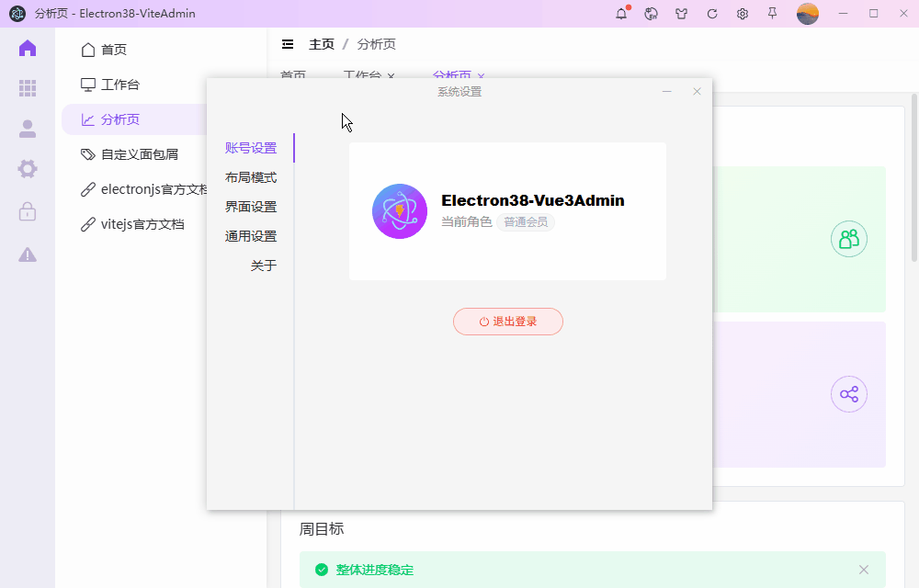Click the 退出登录 button
This screenshot has width=919, height=588.
click(508, 322)
